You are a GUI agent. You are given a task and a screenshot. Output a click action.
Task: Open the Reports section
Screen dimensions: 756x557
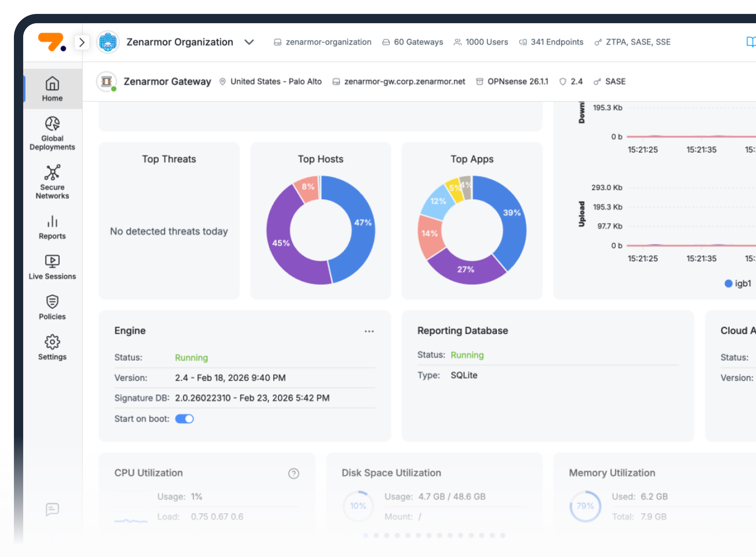52,228
